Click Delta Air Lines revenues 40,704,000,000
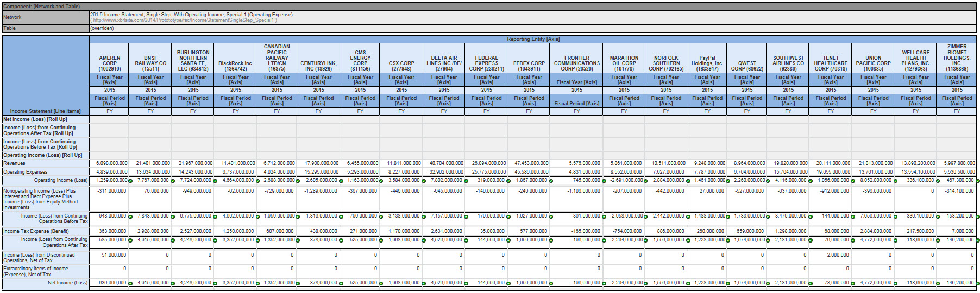Image resolution: width=980 pixels, height=293 pixels. pyautogui.click(x=447, y=163)
